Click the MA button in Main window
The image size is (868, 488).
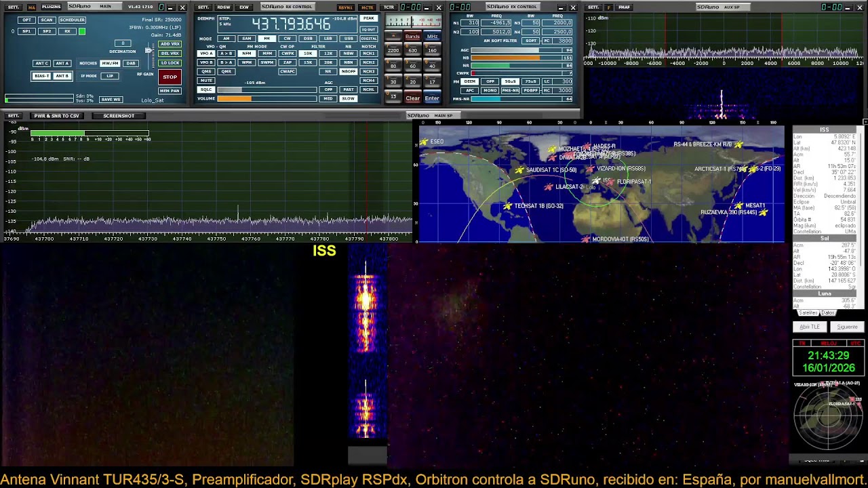point(31,7)
